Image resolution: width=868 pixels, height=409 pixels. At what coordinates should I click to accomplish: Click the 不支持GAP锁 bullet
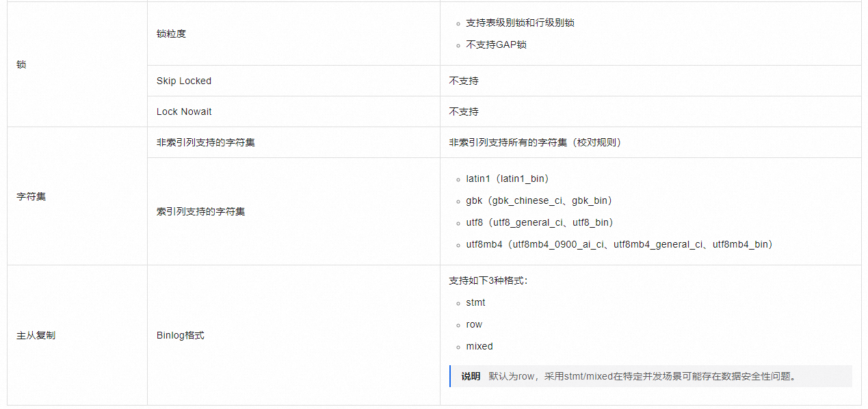(x=496, y=44)
